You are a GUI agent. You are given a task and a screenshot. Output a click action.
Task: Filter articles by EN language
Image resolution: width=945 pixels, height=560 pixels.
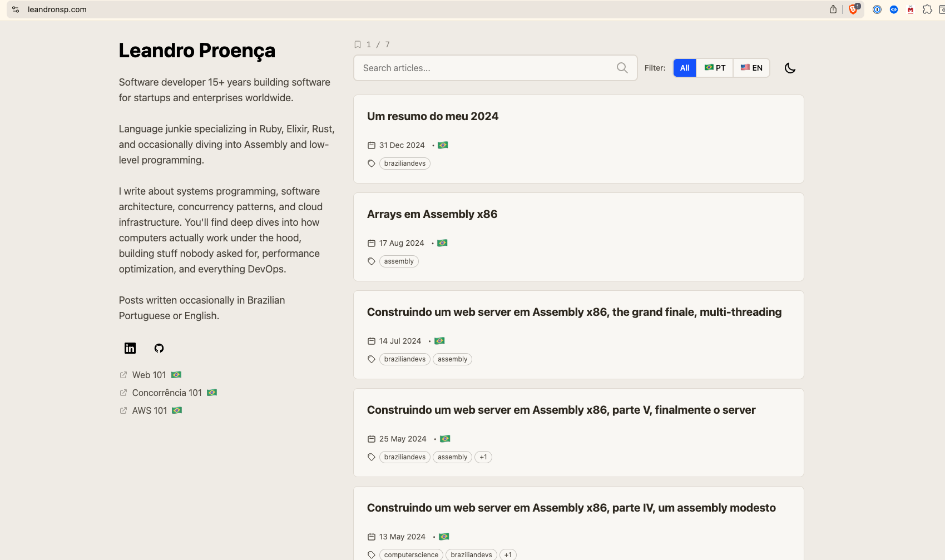(x=751, y=68)
